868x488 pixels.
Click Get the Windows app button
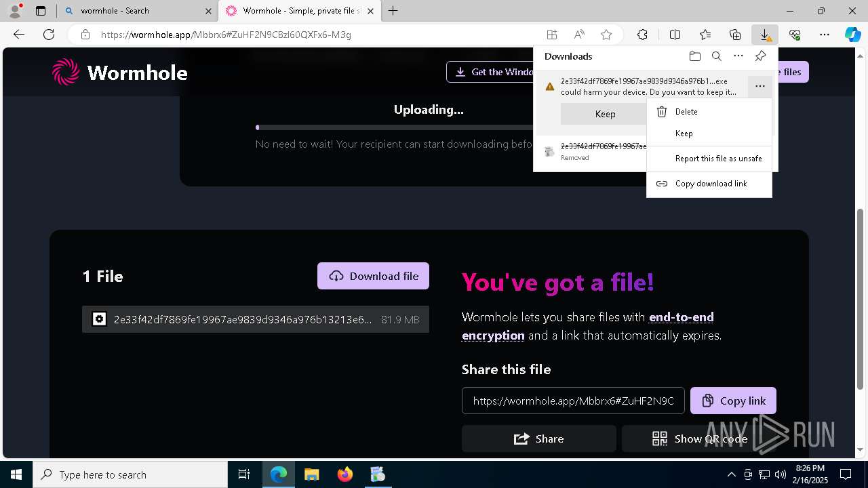[x=491, y=72]
